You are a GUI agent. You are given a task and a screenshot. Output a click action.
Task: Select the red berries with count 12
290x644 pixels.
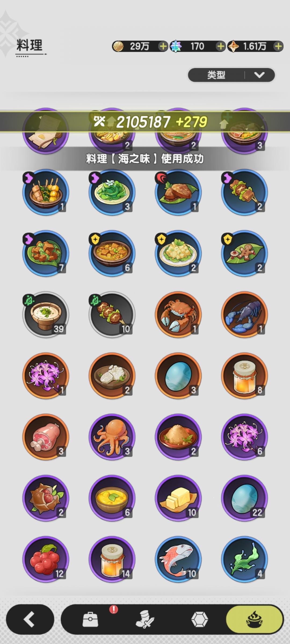pyautogui.click(x=46, y=559)
